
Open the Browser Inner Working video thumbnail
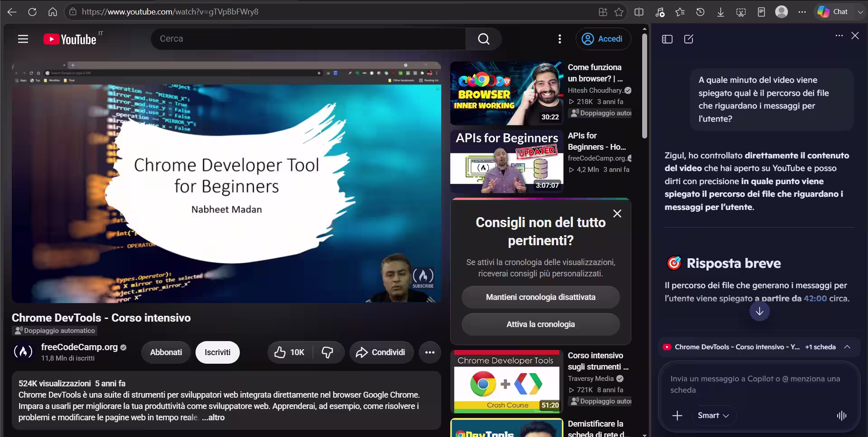(x=507, y=94)
